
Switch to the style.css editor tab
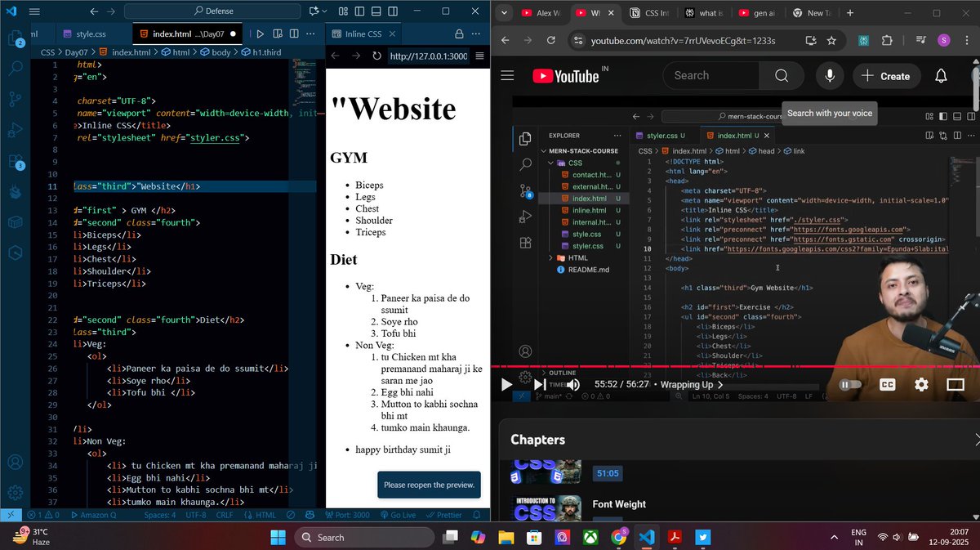[x=91, y=35]
